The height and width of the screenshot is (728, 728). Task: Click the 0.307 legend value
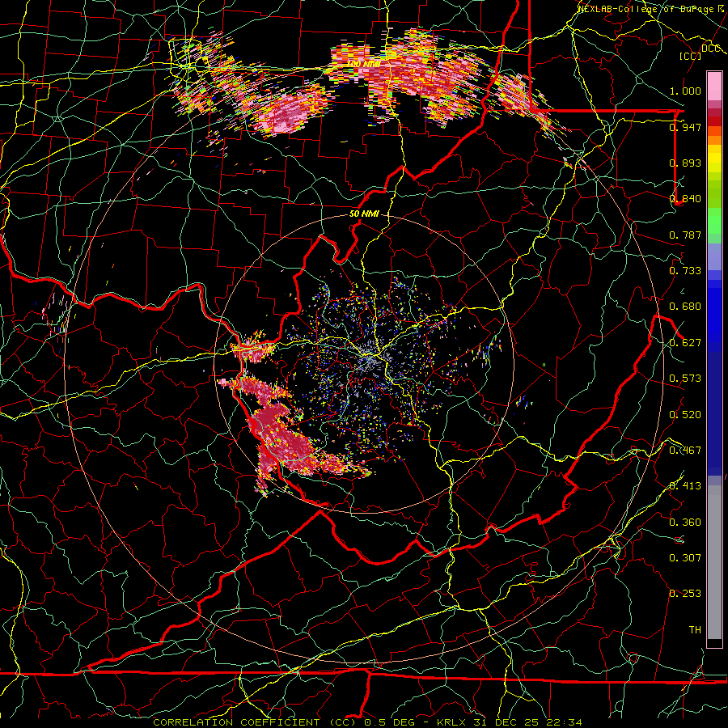(685, 558)
